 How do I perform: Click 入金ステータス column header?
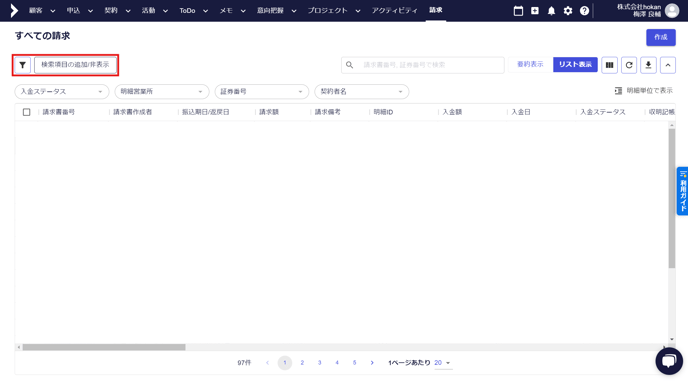pos(602,112)
